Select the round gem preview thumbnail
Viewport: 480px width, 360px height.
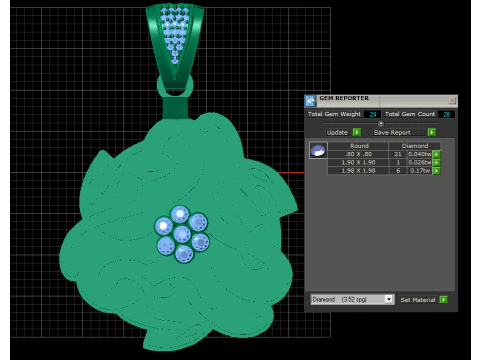(x=318, y=150)
